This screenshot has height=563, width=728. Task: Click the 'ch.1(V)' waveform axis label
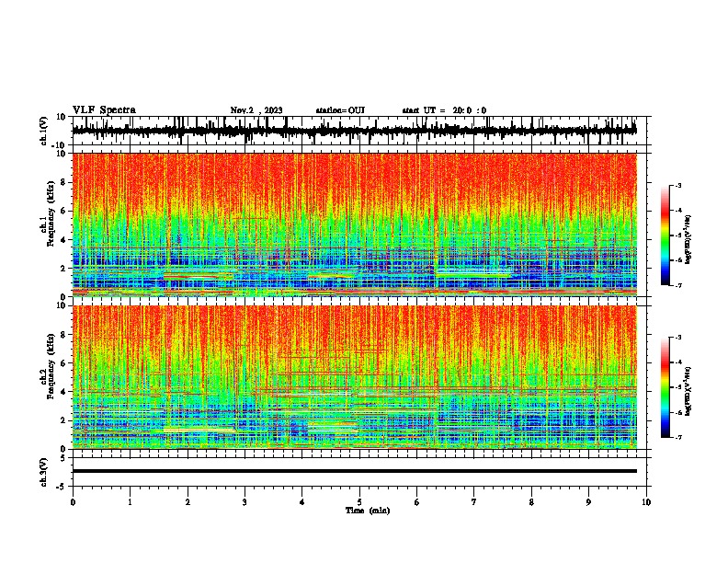[x=44, y=131]
